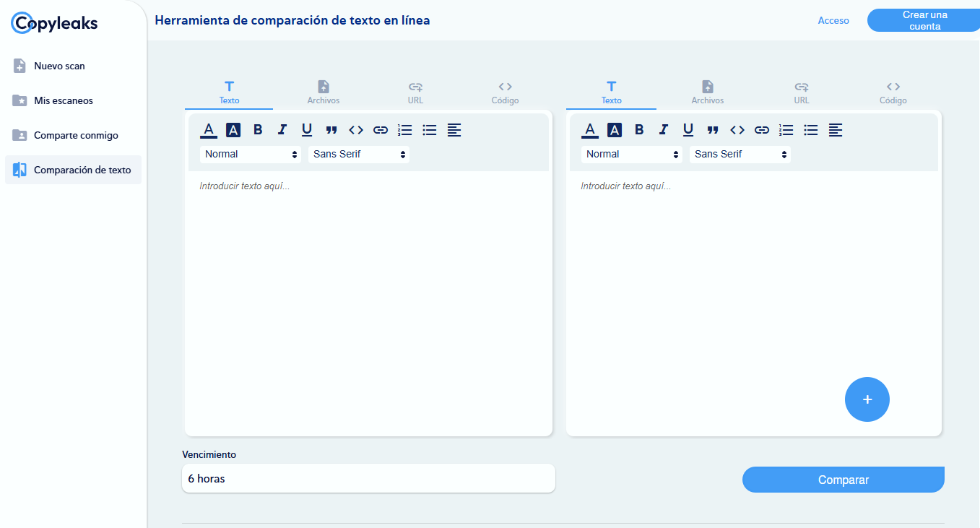This screenshot has height=528, width=980.
Task: Apply bold formatting in the left editor
Action: tap(257, 129)
